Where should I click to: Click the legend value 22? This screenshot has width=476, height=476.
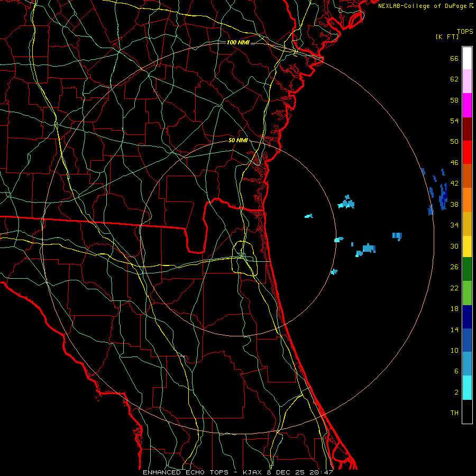[x=454, y=288]
